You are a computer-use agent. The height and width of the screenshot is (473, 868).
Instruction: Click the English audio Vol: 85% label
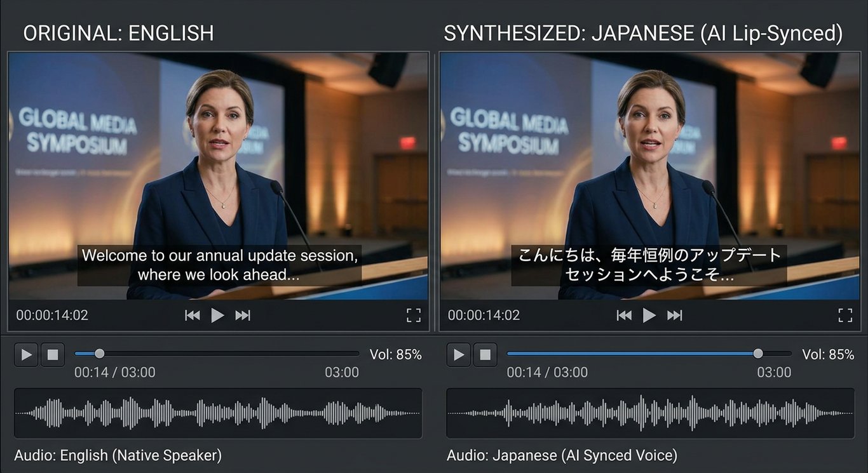tap(396, 354)
